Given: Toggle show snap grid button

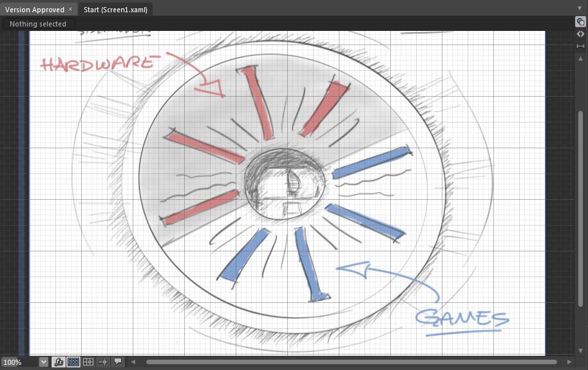Looking at the screenshot, I should (73, 362).
